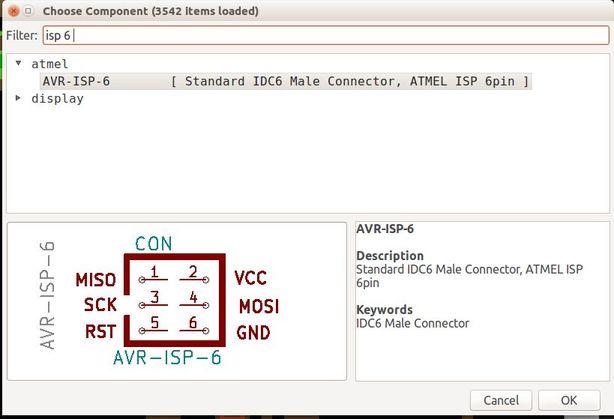The image size is (614, 419).
Task: Click the OK button
Action: pos(569,400)
